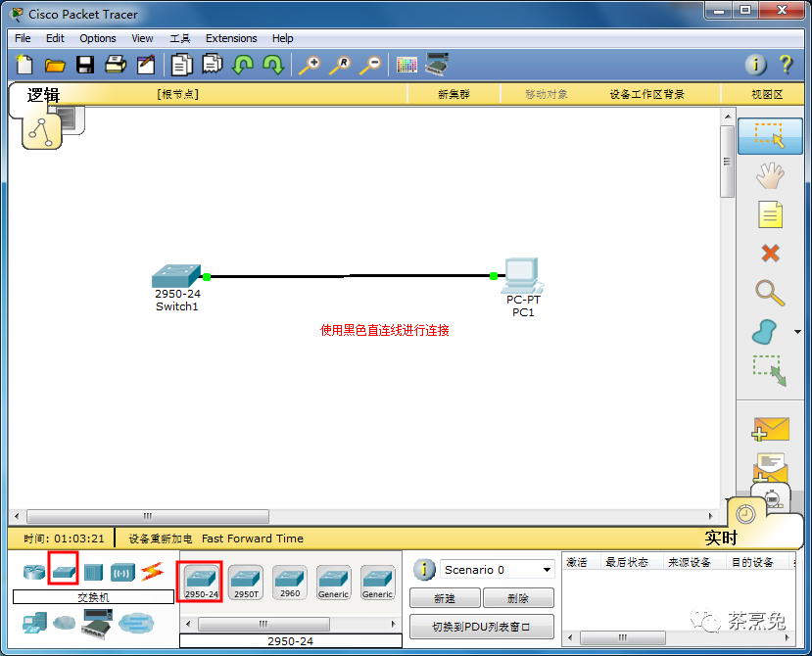Click the Copy toolbar icon
Screen dimensions: 812x656
[182, 65]
